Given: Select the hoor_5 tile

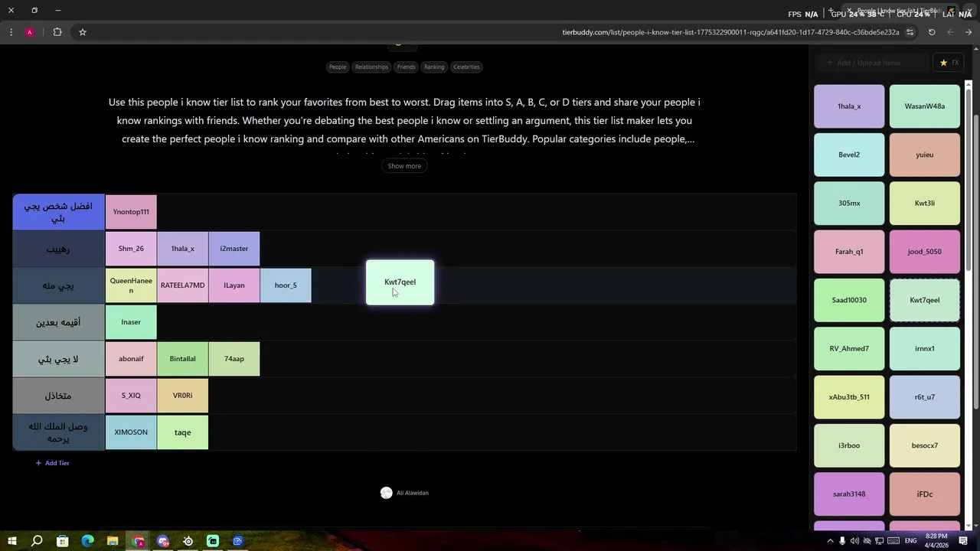Looking at the screenshot, I should pos(286,285).
